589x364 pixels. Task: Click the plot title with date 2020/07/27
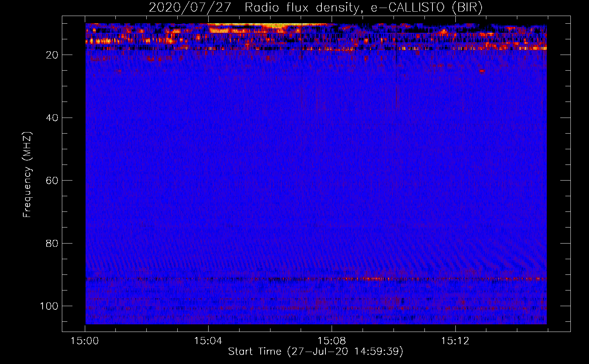click(316, 7)
